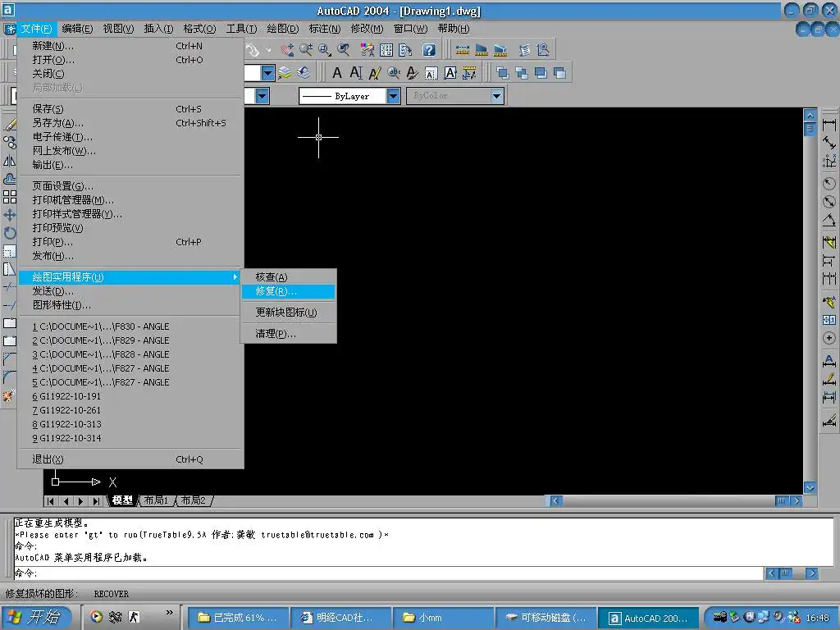Click the Distance measure icon
The width and height of the screenshot is (840, 630).
point(463,50)
